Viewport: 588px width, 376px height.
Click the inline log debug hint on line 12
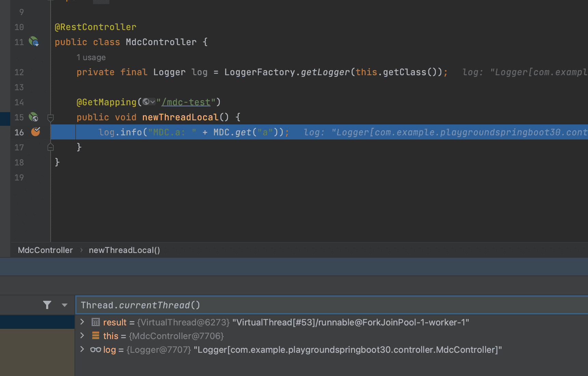point(525,72)
